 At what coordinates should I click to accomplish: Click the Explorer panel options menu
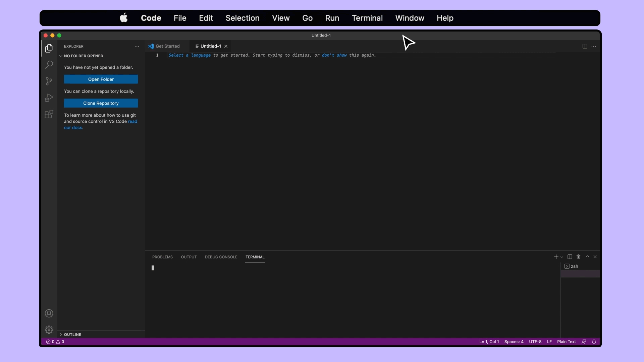click(x=137, y=46)
